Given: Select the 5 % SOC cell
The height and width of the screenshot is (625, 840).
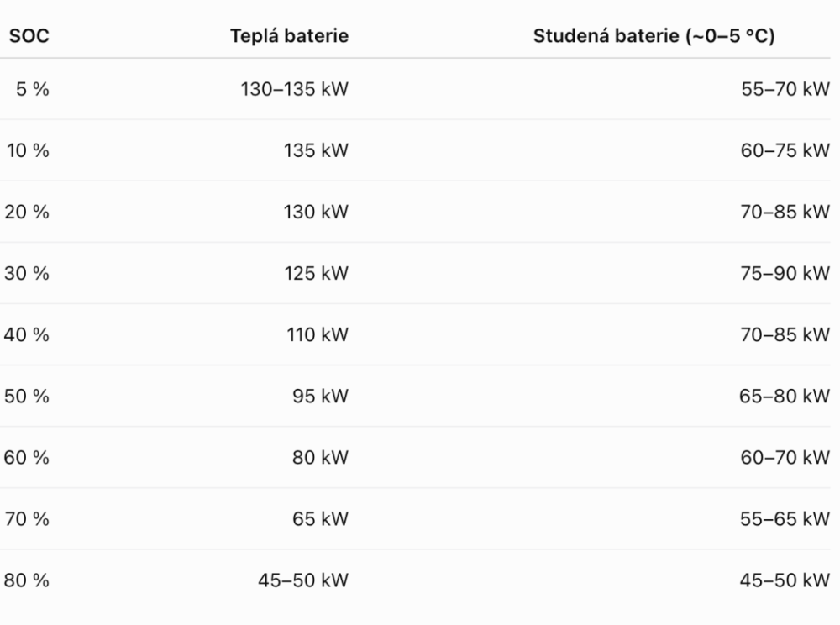Looking at the screenshot, I should pos(32,89).
